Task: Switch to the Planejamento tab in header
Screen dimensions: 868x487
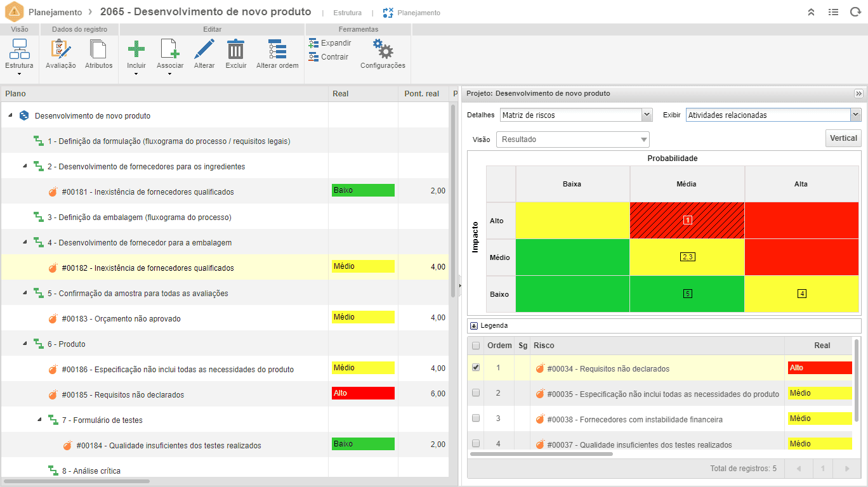Action: point(418,13)
